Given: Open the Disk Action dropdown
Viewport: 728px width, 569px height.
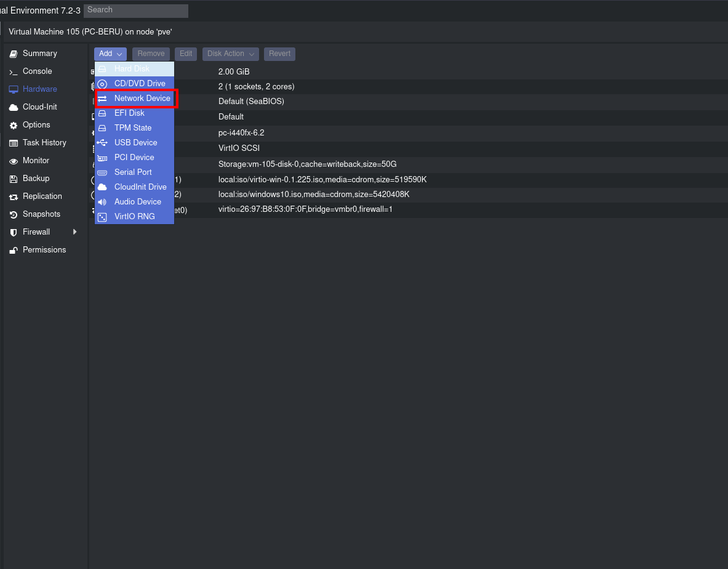Looking at the screenshot, I should (x=230, y=54).
